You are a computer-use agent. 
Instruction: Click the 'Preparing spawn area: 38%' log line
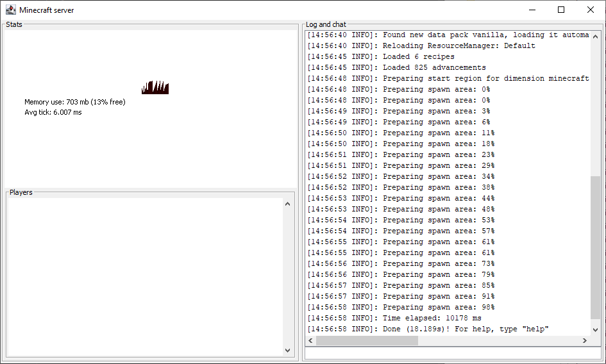click(401, 187)
